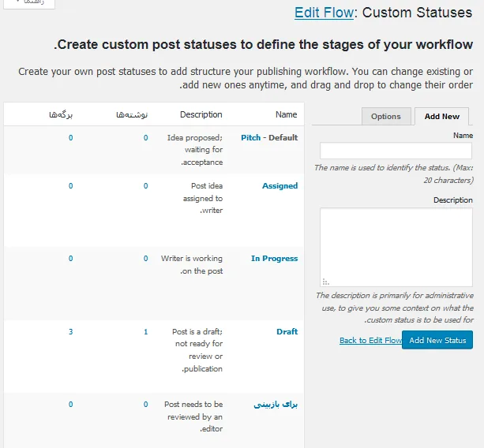484x448 pixels.
Task: Open the Draft status link
Action: (287, 331)
